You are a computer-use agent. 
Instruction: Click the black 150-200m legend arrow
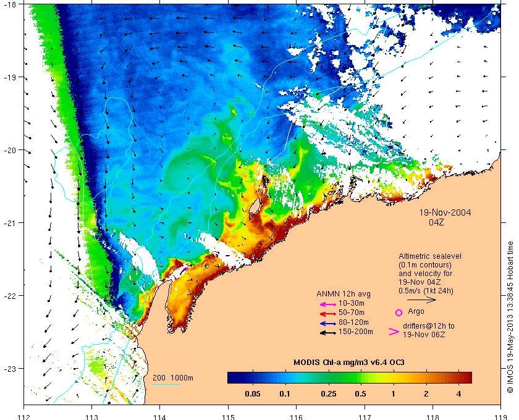coord(328,333)
